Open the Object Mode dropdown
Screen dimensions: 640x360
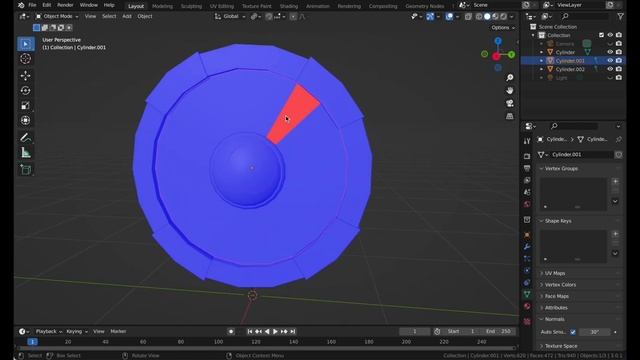[57, 16]
